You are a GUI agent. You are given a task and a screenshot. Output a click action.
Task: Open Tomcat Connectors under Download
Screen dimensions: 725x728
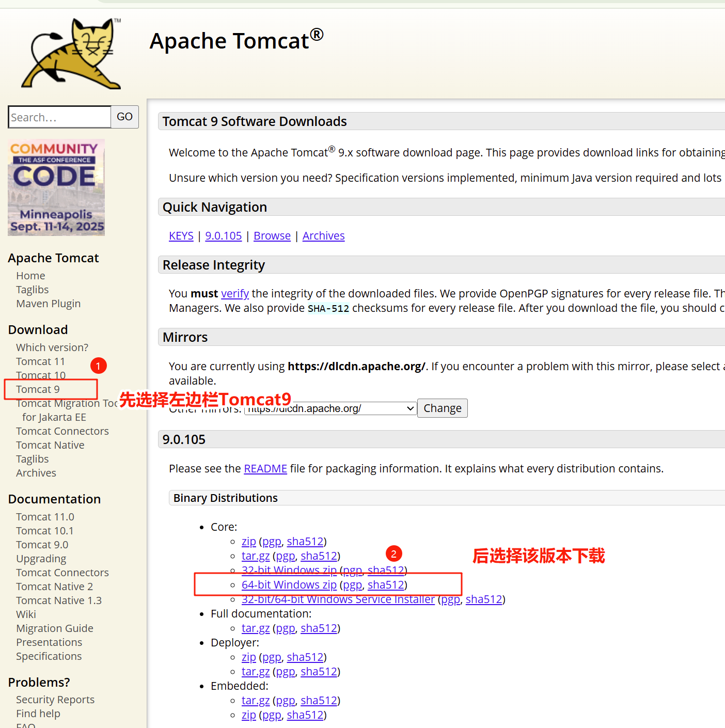[x=62, y=431]
